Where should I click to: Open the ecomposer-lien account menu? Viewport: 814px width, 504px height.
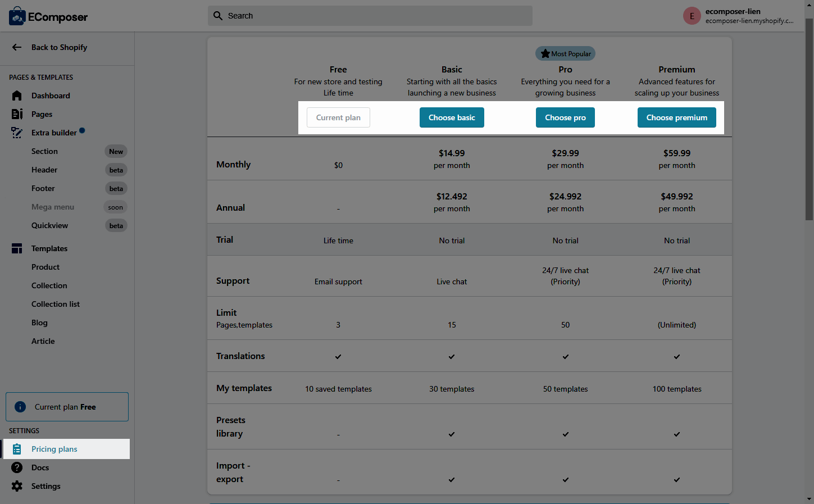(x=740, y=16)
